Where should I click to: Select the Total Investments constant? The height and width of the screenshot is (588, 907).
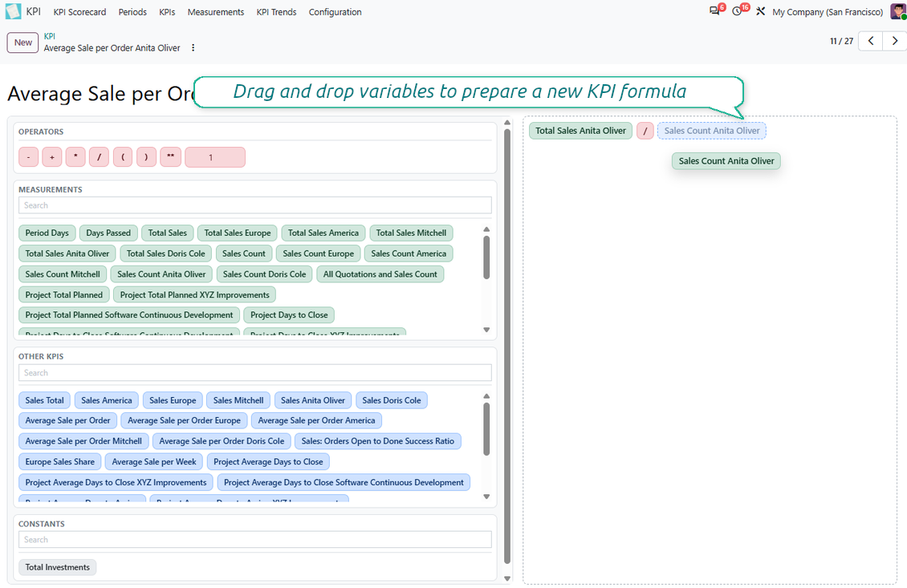tap(57, 567)
